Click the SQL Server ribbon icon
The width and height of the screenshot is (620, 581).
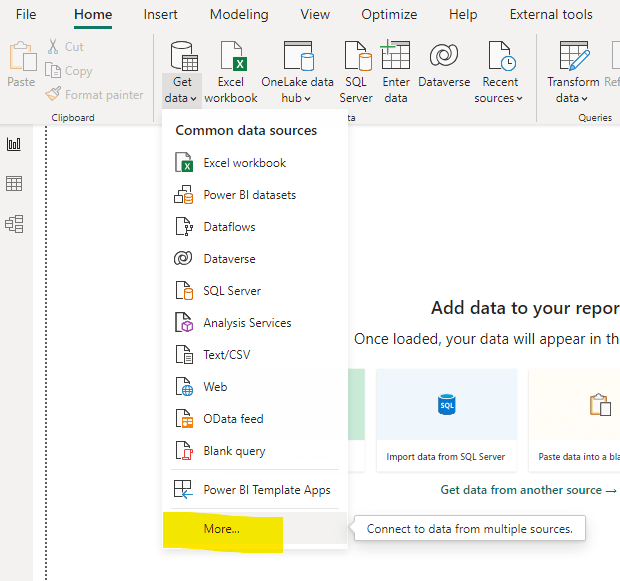click(x=357, y=56)
